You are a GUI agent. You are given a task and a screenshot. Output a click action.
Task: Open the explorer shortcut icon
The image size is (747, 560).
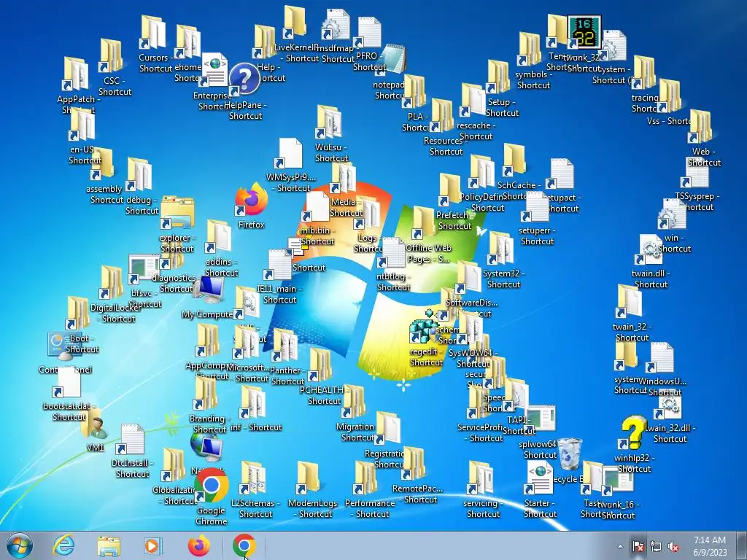pyautogui.click(x=177, y=212)
